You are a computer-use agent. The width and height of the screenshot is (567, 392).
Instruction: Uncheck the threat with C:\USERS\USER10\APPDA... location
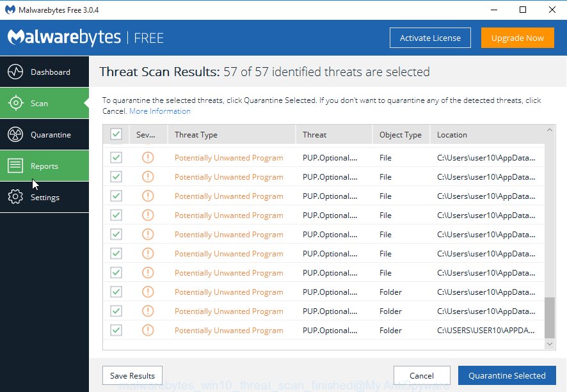pos(116,330)
